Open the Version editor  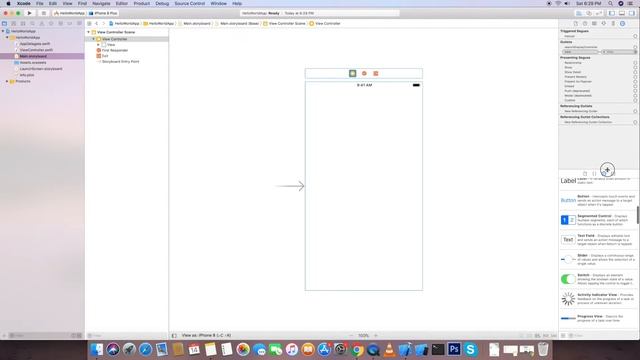tap(598, 13)
